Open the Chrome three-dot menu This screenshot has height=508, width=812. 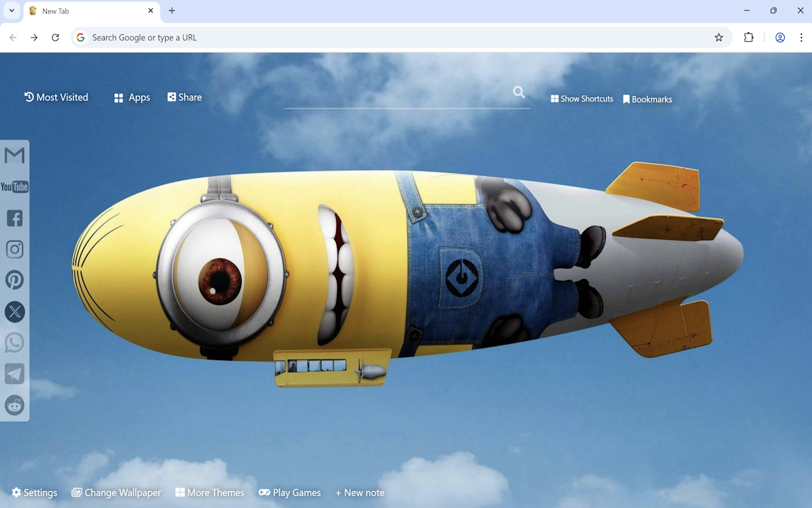(x=802, y=37)
